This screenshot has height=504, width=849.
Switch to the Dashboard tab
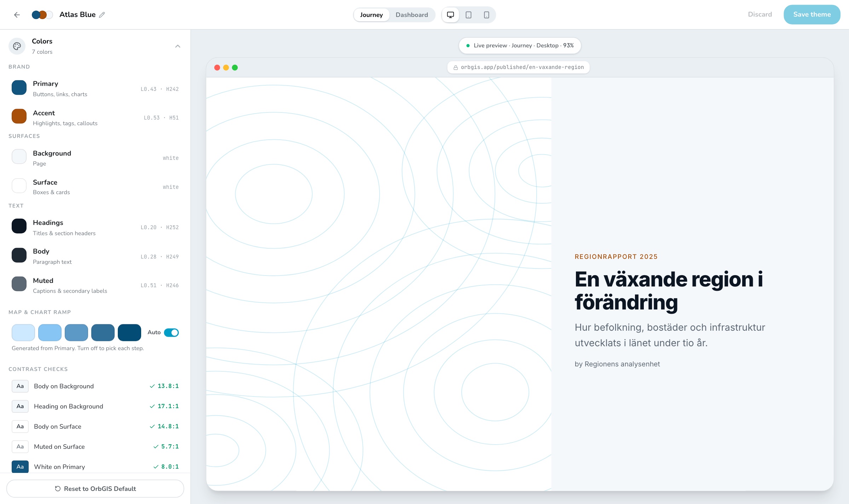[x=412, y=15]
